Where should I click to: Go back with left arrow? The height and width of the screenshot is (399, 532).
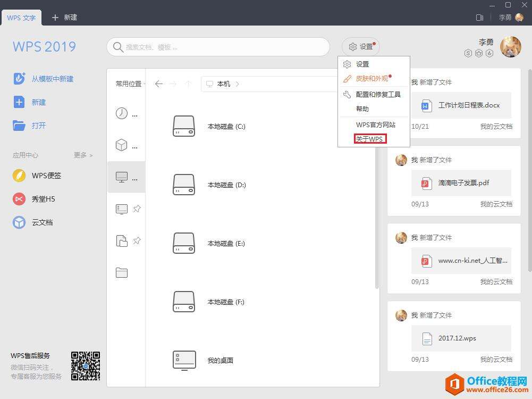tap(158, 84)
